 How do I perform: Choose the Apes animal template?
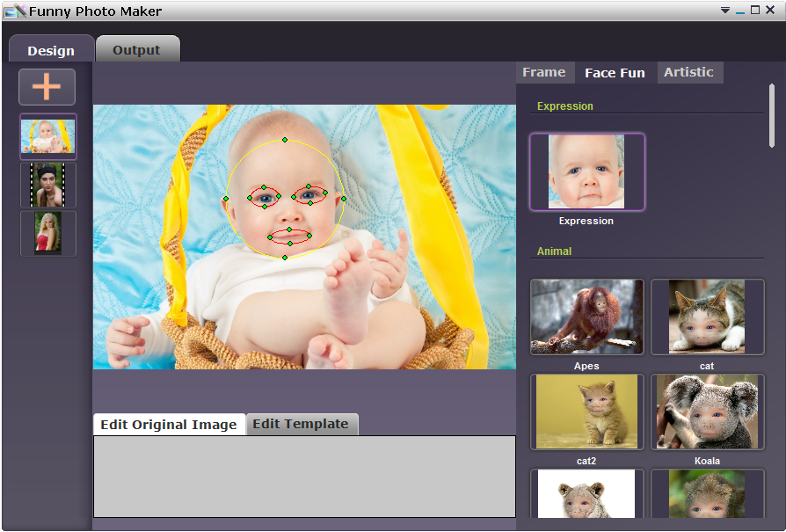[587, 317]
